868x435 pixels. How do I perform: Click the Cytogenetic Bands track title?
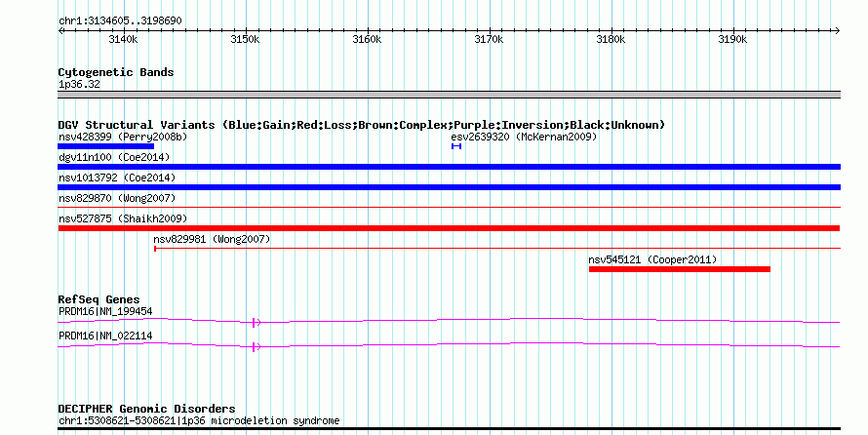(116, 72)
